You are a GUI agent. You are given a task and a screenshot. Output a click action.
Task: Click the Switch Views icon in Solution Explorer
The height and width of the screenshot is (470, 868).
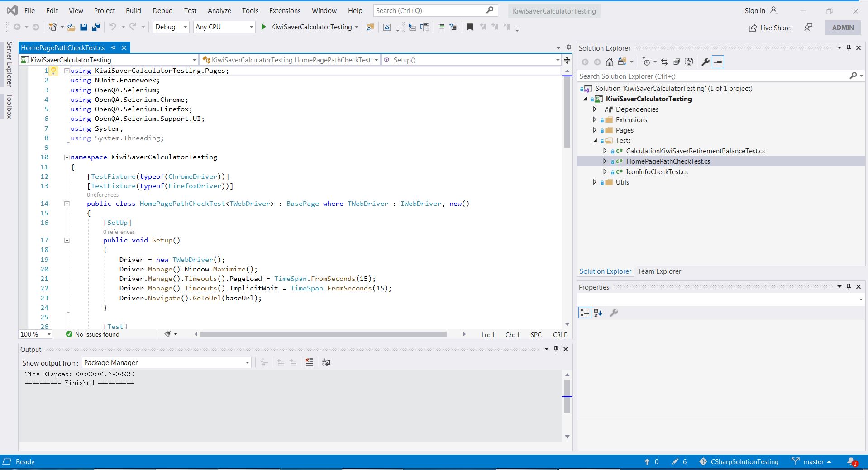pyautogui.click(x=622, y=62)
